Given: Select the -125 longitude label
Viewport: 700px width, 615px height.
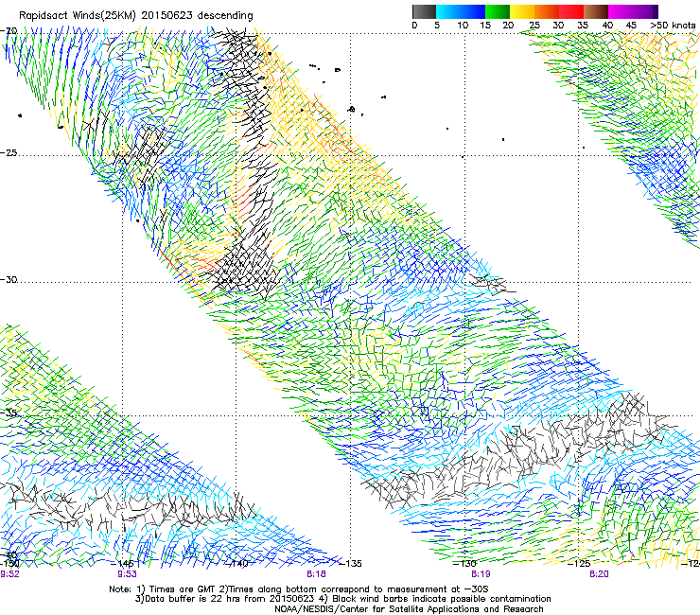Looking at the screenshot, I should pos(579,564).
